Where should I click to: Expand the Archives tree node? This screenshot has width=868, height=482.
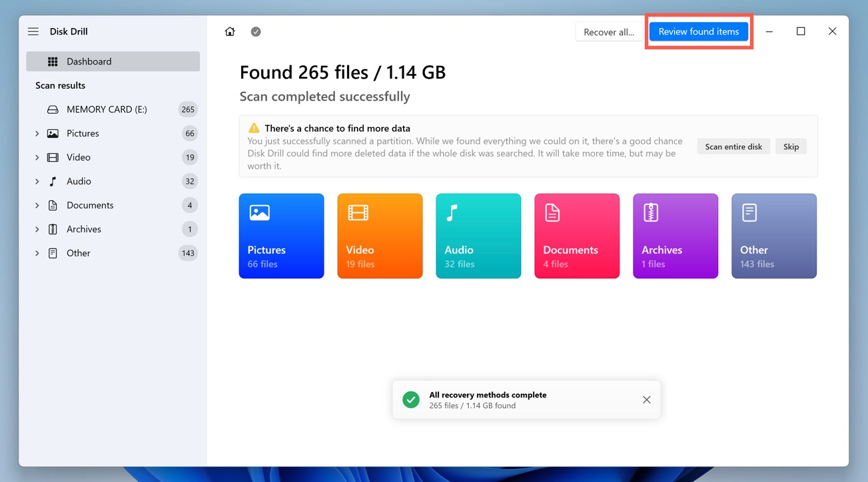click(37, 229)
